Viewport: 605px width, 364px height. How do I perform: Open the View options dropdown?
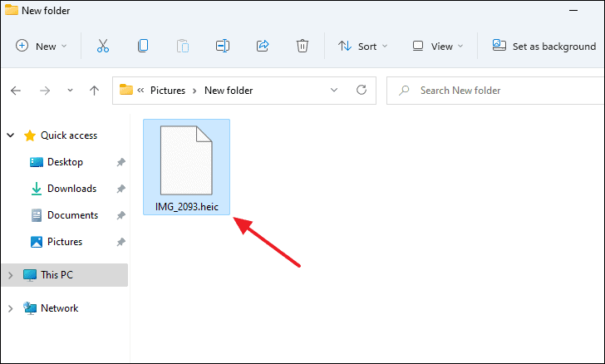click(x=438, y=47)
